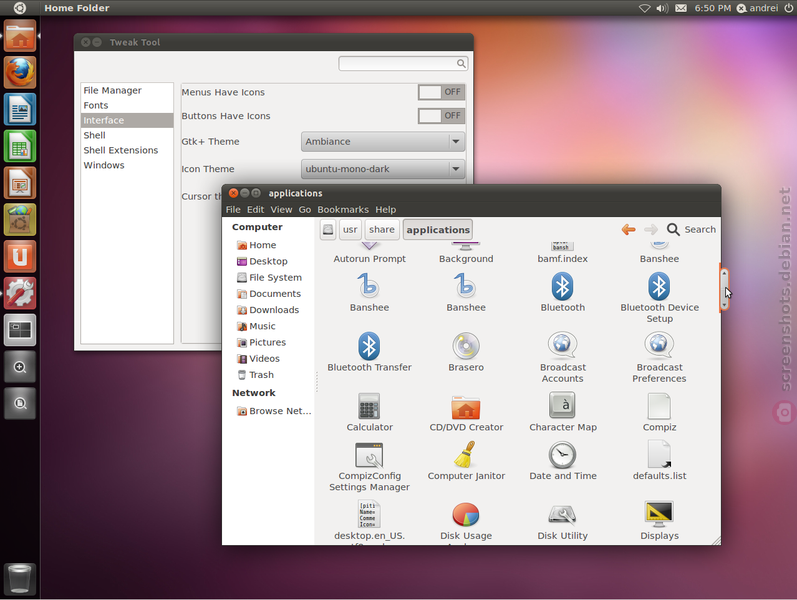The image size is (797, 600).
Task: Select the Compiz file icon
Action: pyautogui.click(x=659, y=406)
